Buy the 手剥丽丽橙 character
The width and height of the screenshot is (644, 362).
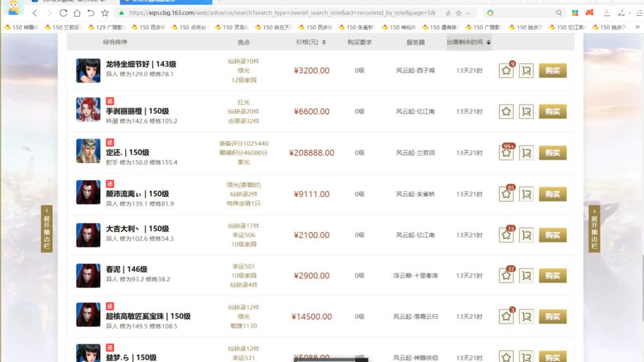[x=552, y=112]
